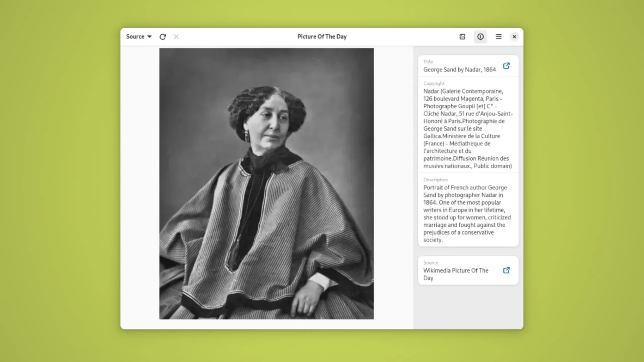Click the 'George Sand by Nadar, 1864' title row
Screen dimensions: 644x362
point(459,70)
